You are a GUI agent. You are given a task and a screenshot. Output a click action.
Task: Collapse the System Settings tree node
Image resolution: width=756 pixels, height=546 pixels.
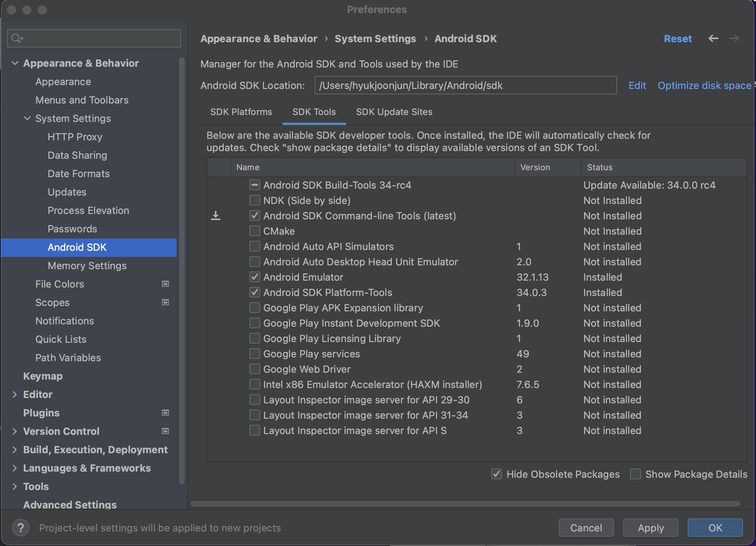click(27, 118)
